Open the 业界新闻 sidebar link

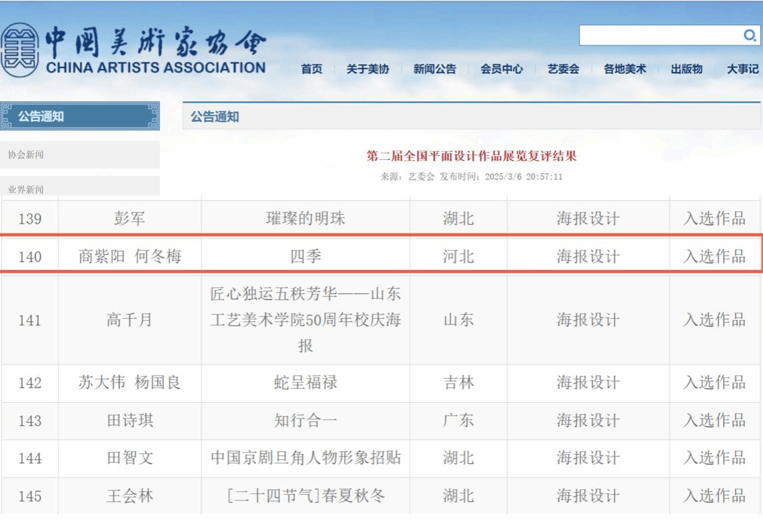coord(26,189)
